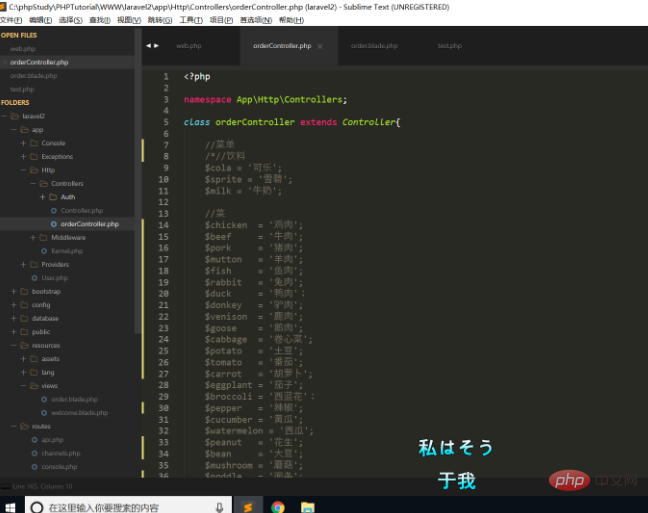
Task: Collapse the app folder
Action: pos(14,130)
